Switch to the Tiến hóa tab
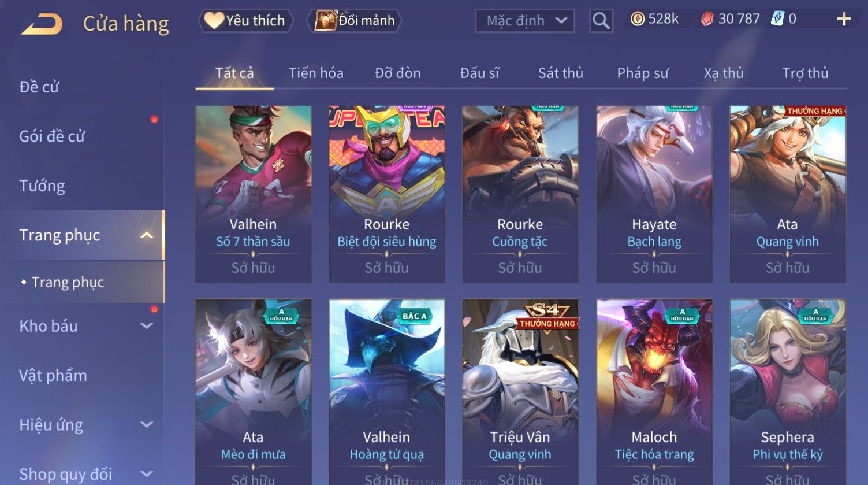The height and width of the screenshot is (485, 868). pyautogui.click(x=316, y=73)
